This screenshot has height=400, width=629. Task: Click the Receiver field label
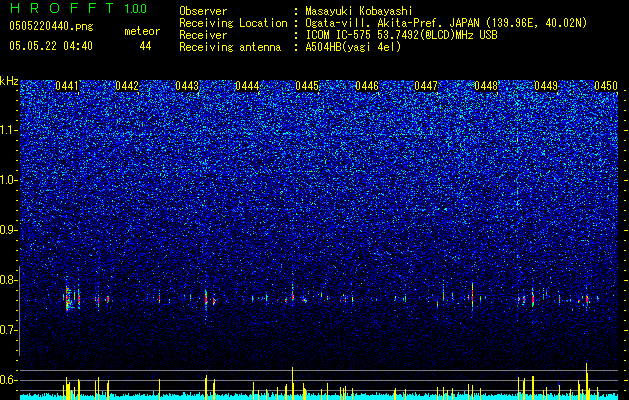click(x=203, y=35)
